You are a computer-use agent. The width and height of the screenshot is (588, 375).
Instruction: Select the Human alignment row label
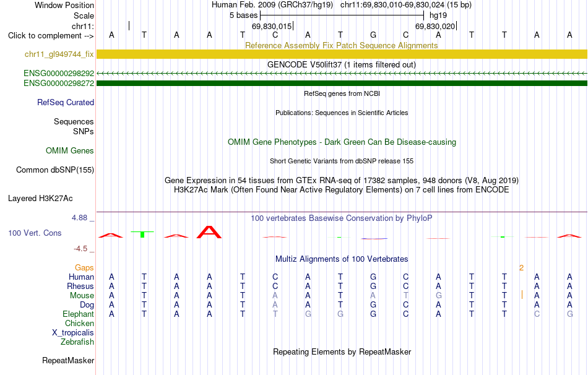click(81, 277)
